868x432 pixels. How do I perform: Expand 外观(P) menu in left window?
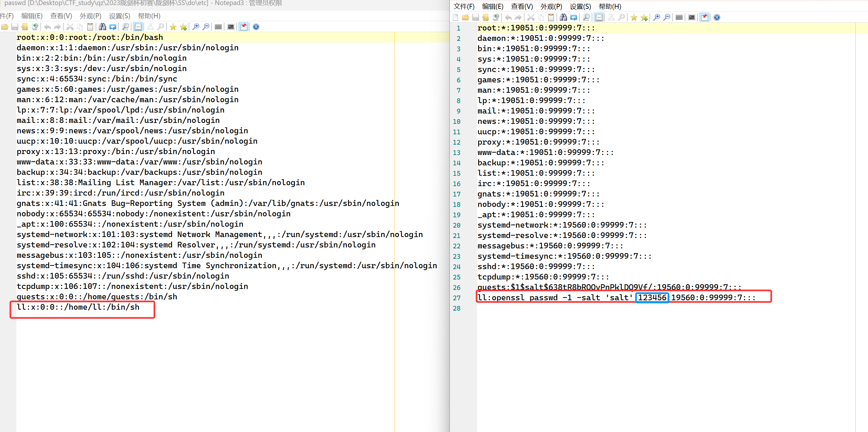tap(90, 16)
